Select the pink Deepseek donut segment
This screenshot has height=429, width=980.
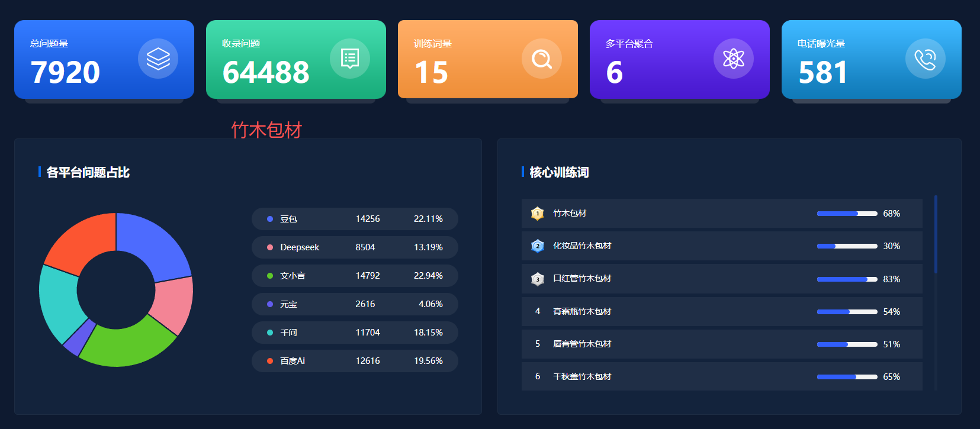pyautogui.click(x=173, y=305)
